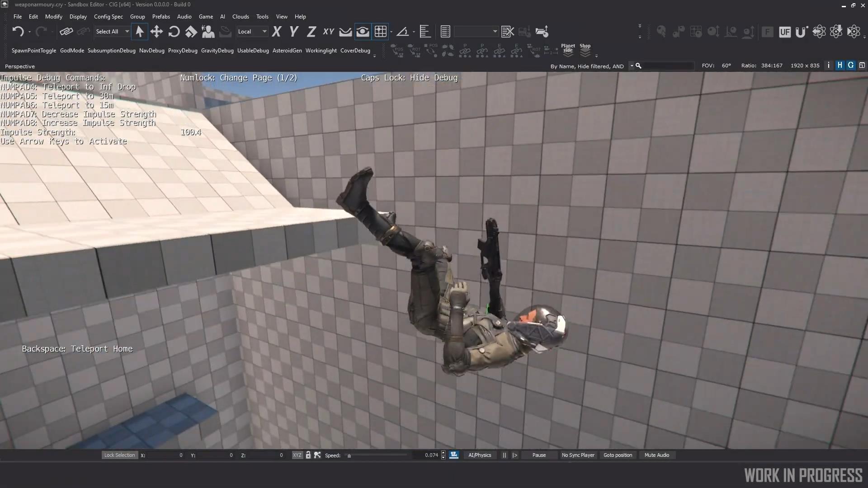Expand viewport search filter options arrow
This screenshot has width=868, height=488.
coord(632,66)
